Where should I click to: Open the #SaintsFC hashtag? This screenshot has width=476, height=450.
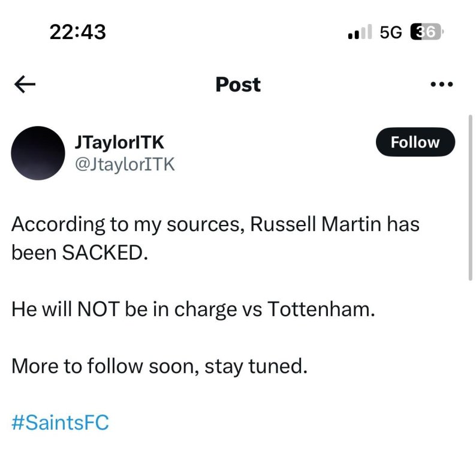tap(60, 422)
